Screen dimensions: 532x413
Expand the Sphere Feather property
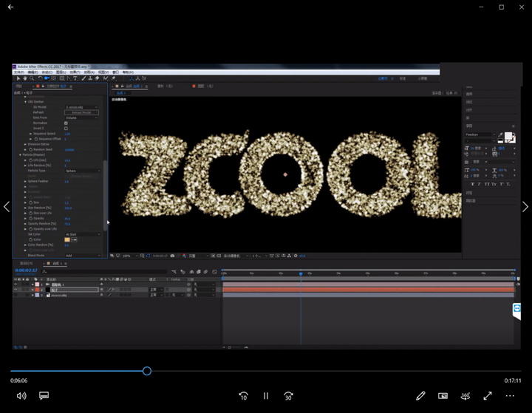pos(25,181)
